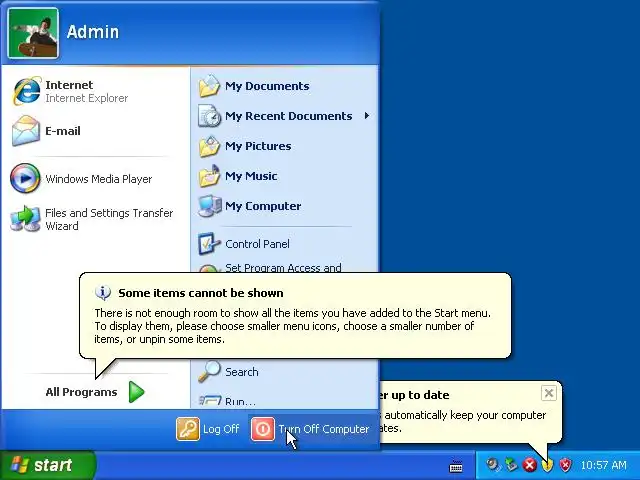Open Windows Media Player icon

click(x=25, y=178)
